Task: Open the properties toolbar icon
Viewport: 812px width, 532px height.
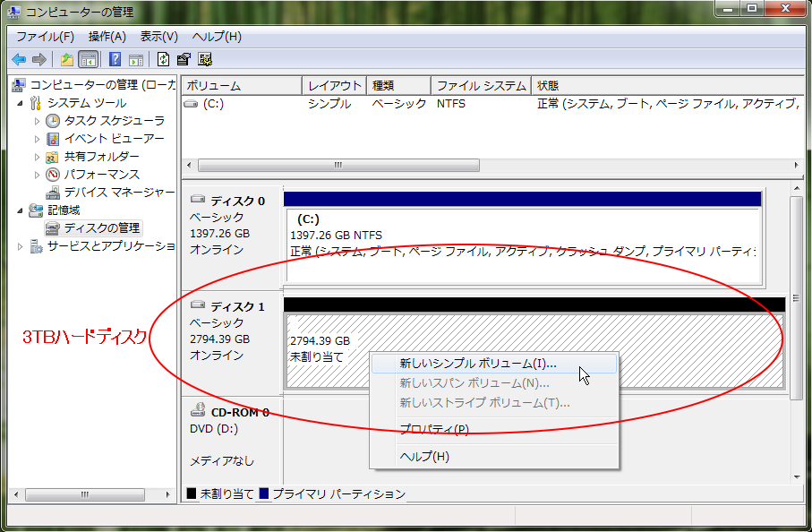Action: (x=184, y=60)
